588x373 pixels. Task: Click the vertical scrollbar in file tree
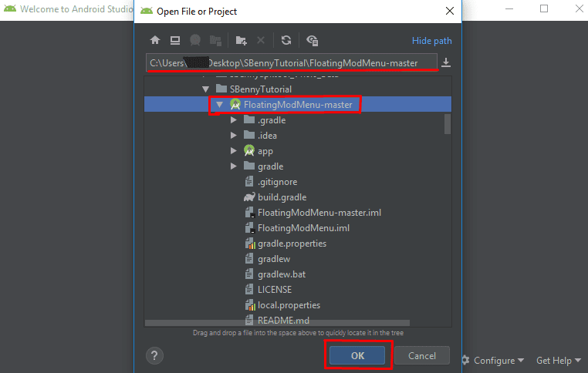coord(448,123)
